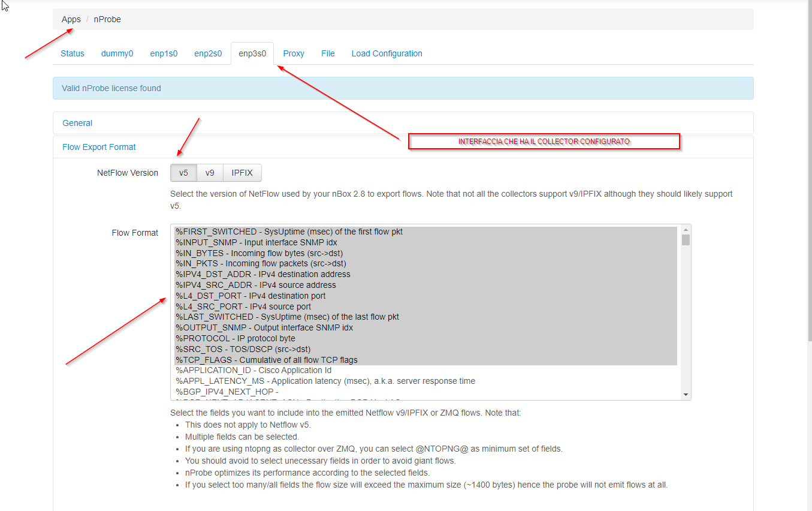
Task: Open the Proxy configuration tab
Action: click(x=294, y=53)
